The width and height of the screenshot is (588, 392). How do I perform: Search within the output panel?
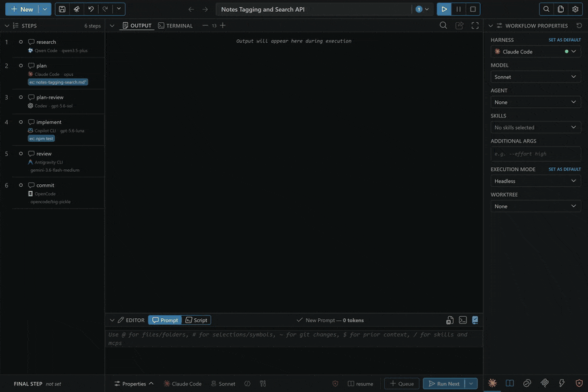(443, 25)
